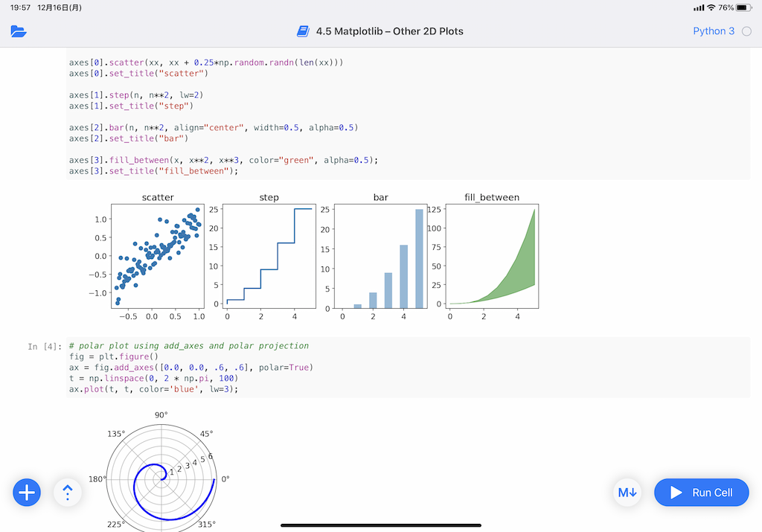Tap the fill_between plot output
Image resolution: width=762 pixels, height=532 pixels.
pyautogui.click(x=493, y=256)
